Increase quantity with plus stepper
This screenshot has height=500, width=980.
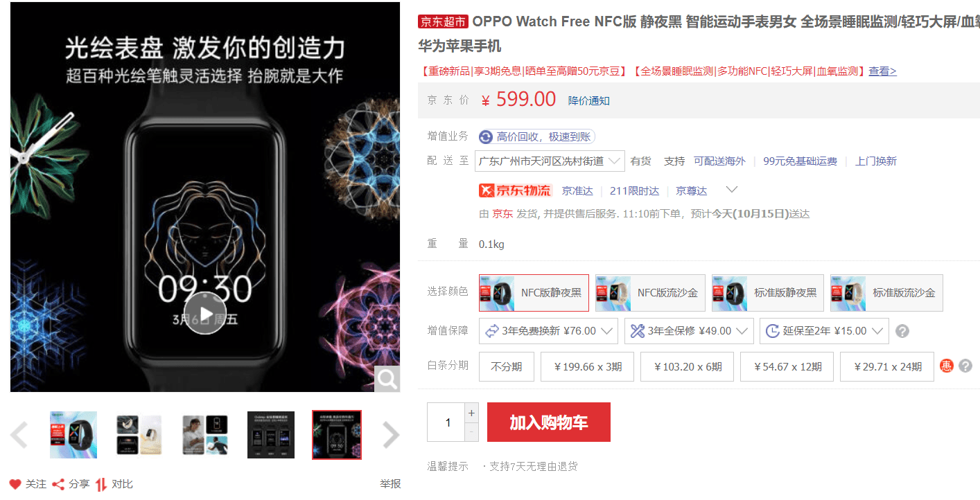tap(471, 413)
